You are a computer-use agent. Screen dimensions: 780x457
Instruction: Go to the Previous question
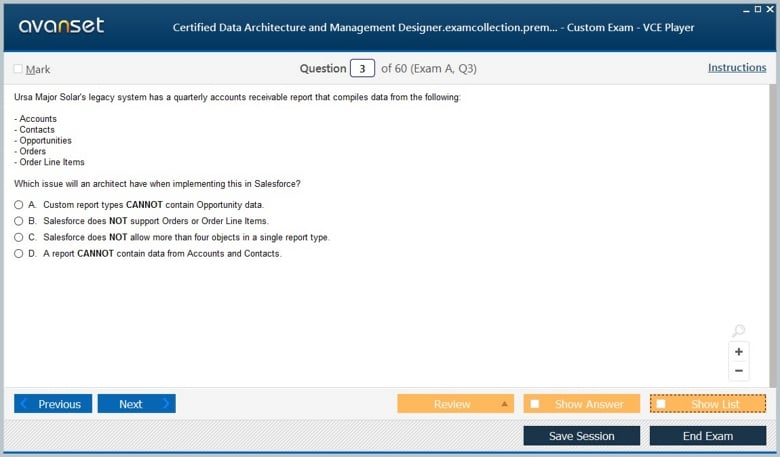(x=53, y=404)
